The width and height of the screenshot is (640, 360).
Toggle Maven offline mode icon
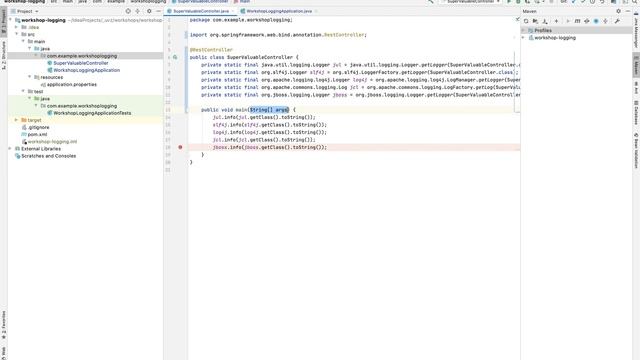(587, 21)
